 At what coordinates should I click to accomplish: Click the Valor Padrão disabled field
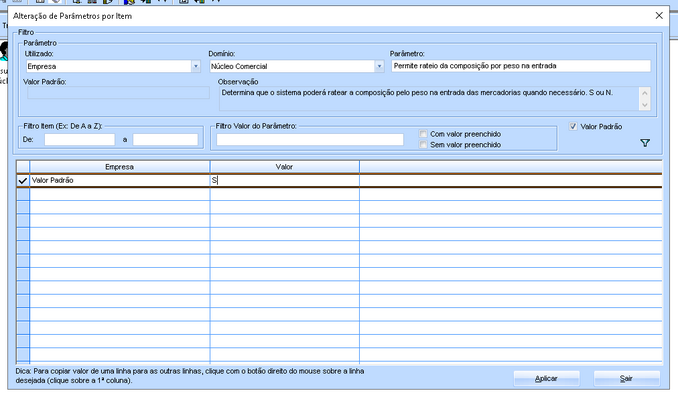point(118,93)
